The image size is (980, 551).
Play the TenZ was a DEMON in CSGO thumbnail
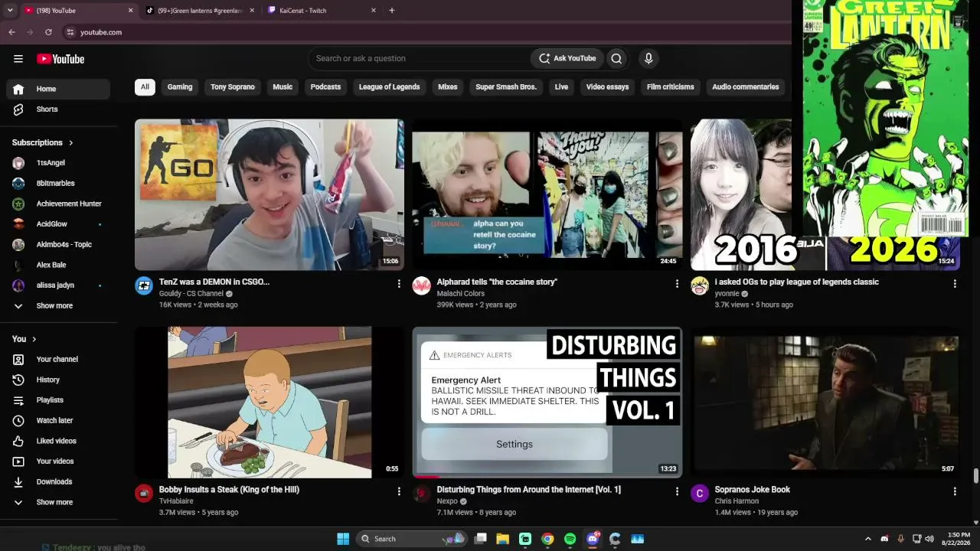[x=269, y=194]
